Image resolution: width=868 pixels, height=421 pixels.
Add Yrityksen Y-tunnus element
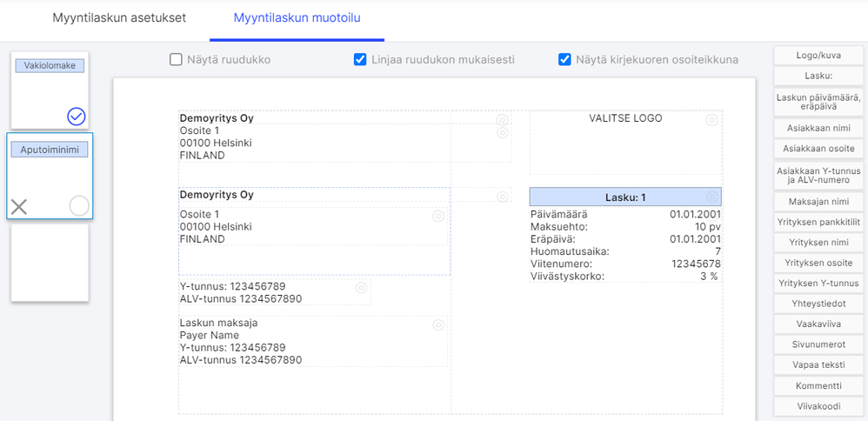point(818,283)
